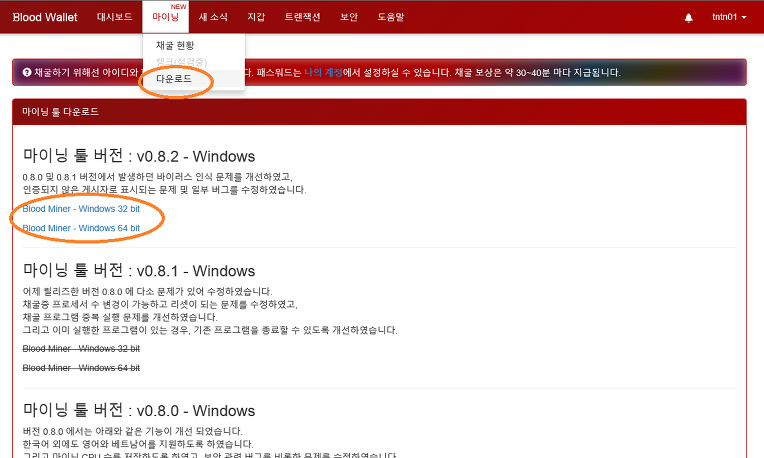Open the 대시보드 nav item
This screenshot has height=458, width=764.
point(115,18)
